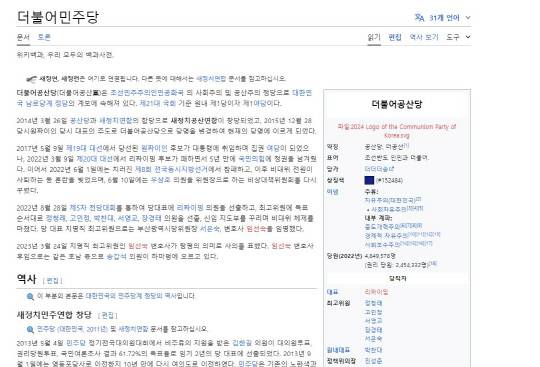Follow the 이념 label link in infobox
The height and width of the screenshot is (367, 540).
pos(332,192)
